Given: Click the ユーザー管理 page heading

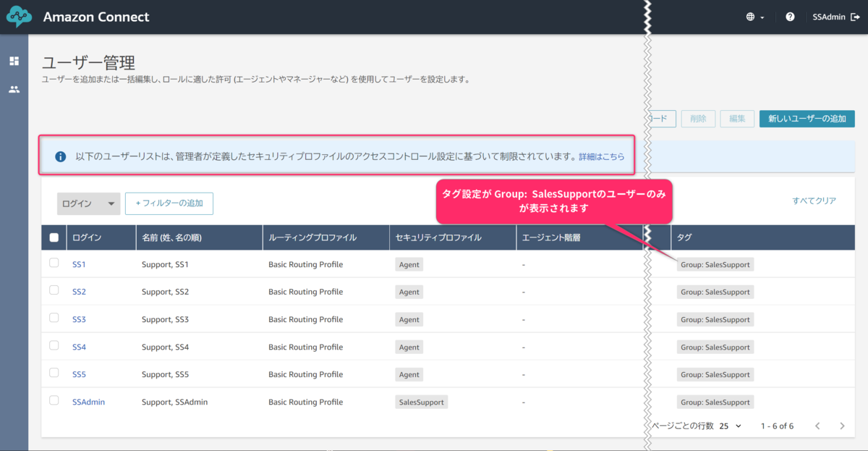Looking at the screenshot, I should click(88, 62).
